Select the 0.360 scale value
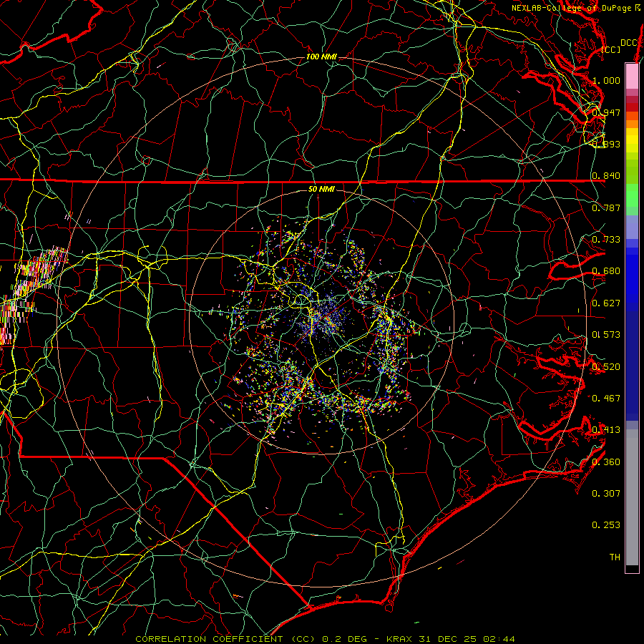 (606, 462)
